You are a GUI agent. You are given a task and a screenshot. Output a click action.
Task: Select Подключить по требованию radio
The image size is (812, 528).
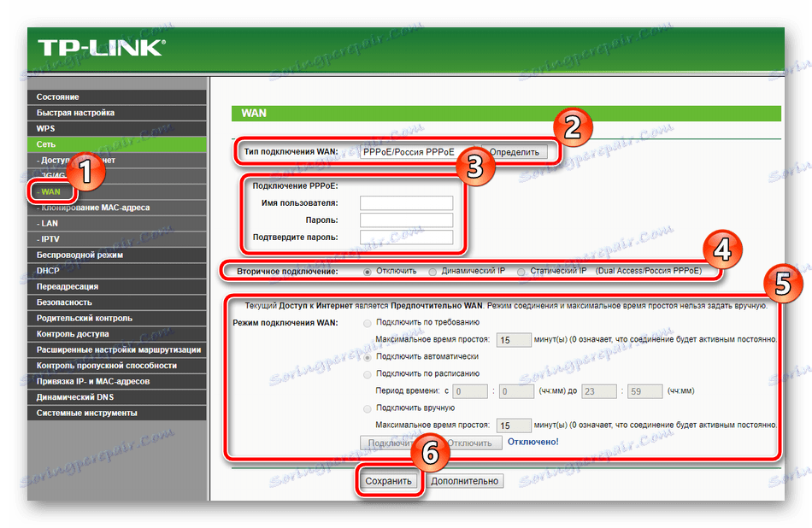click(368, 323)
